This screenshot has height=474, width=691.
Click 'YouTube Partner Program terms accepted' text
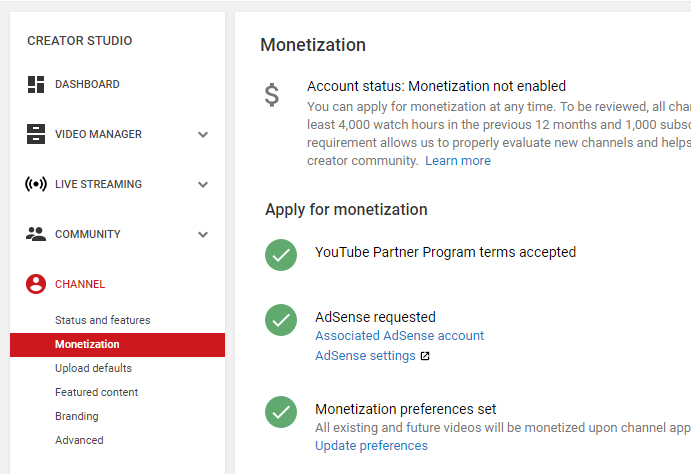tap(445, 252)
